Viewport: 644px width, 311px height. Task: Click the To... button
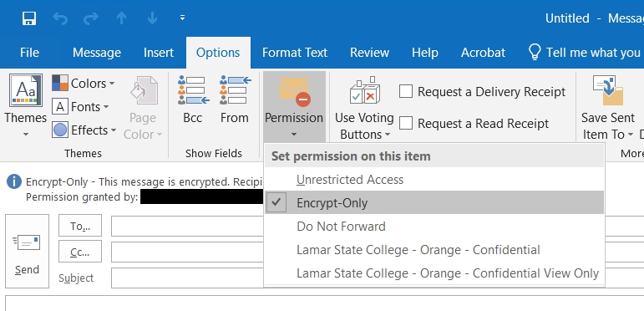click(x=80, y=226)
